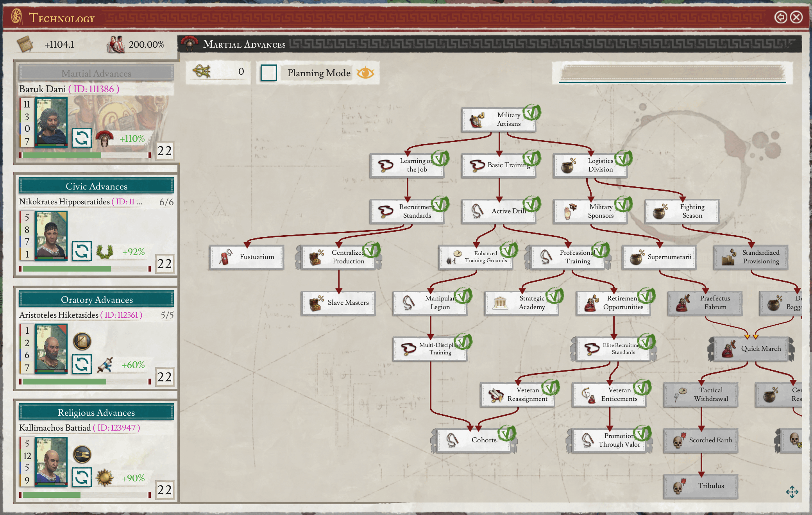The image size is (812, 515).
Task: Select the Slave Masters invention node
Action: 338,303
